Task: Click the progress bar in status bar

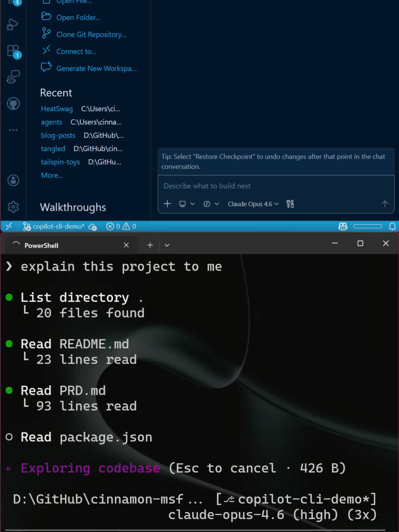Action: click(368, 226)
